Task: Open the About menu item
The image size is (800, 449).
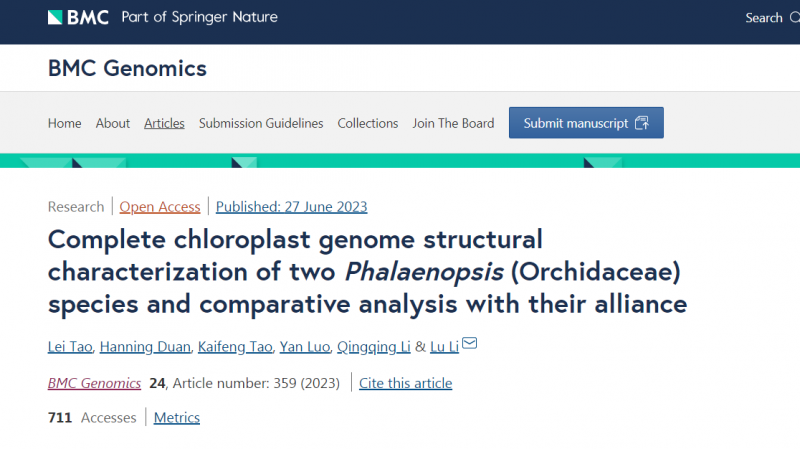Action: click(113, 123)
